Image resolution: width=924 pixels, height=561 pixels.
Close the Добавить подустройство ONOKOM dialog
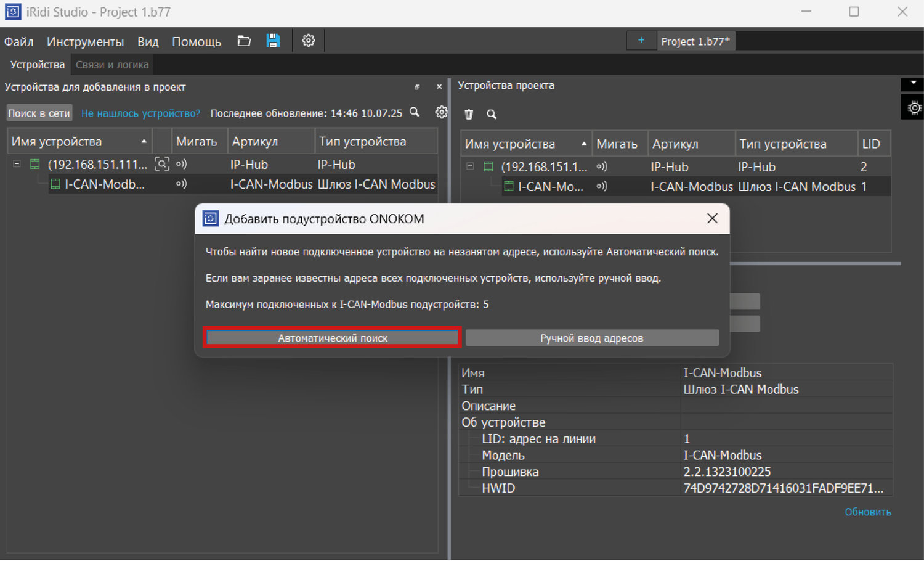point(712,219)
